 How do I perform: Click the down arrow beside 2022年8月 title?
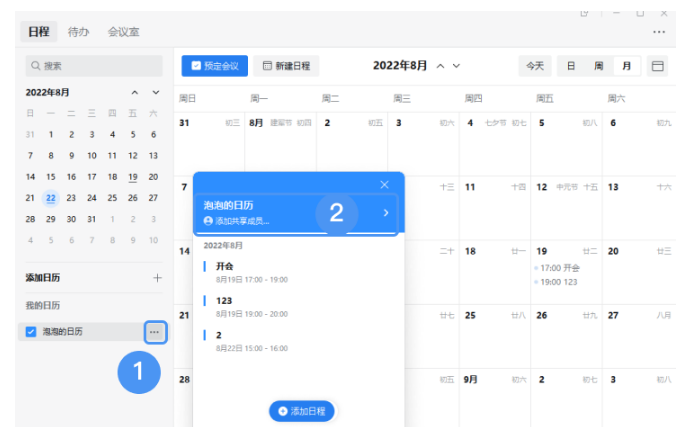pos(457,66)
